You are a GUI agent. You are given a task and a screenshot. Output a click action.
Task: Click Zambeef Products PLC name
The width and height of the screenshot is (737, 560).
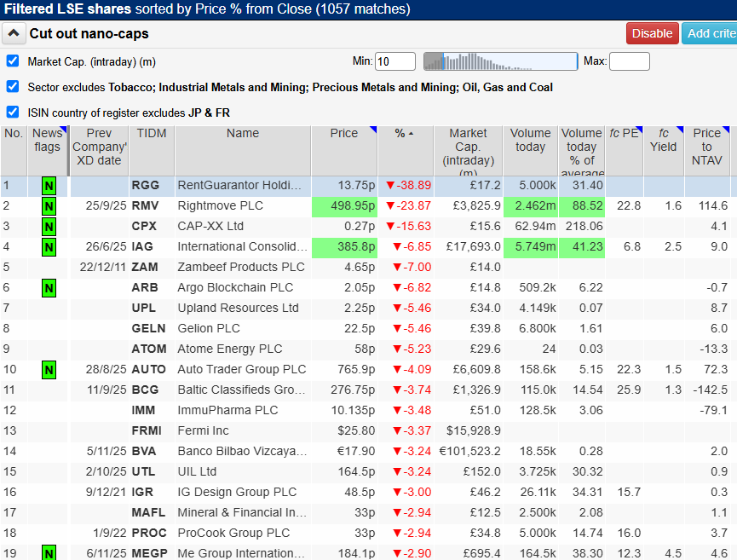pyautogui.click(x=241, y=267)
